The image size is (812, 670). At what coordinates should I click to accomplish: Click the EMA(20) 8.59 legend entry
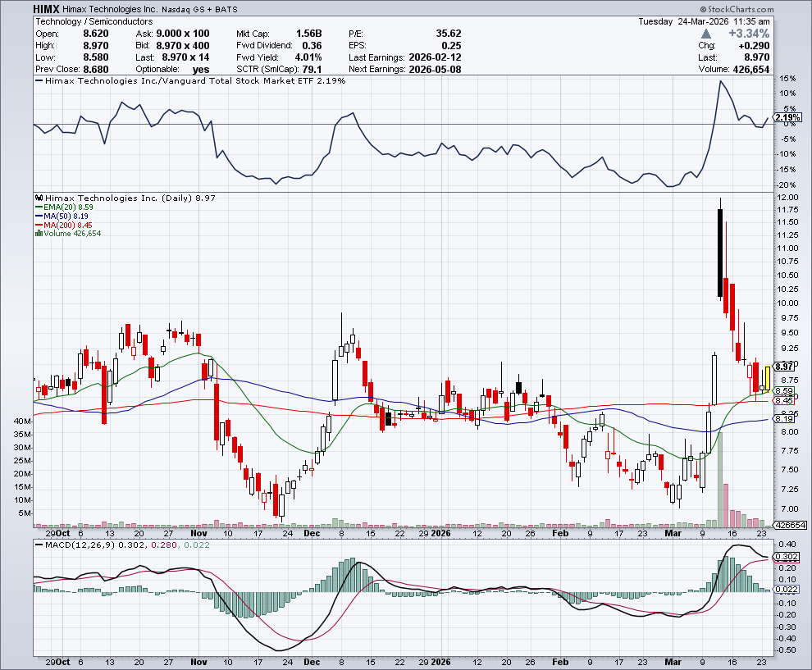[65, 207]
